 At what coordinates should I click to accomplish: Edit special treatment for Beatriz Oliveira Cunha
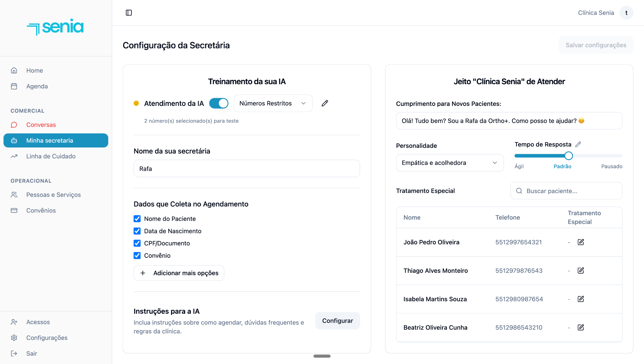coord(581,327)
